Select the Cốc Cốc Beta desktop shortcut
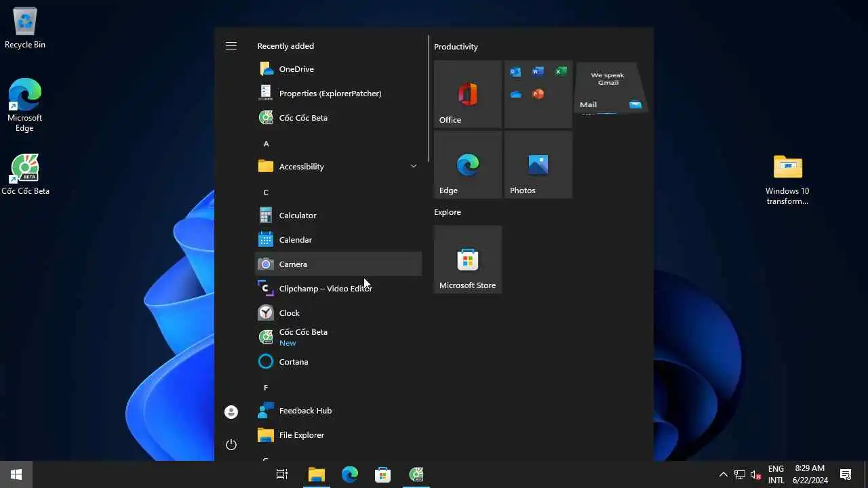 tap(25, 176)
